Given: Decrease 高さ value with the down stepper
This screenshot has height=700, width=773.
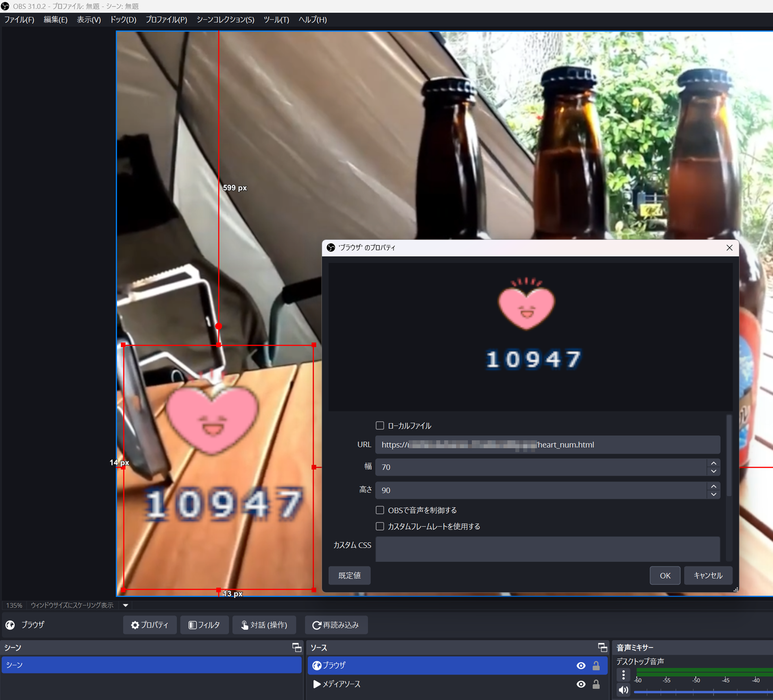Looking at the screenshot, I should click(714, 495).
